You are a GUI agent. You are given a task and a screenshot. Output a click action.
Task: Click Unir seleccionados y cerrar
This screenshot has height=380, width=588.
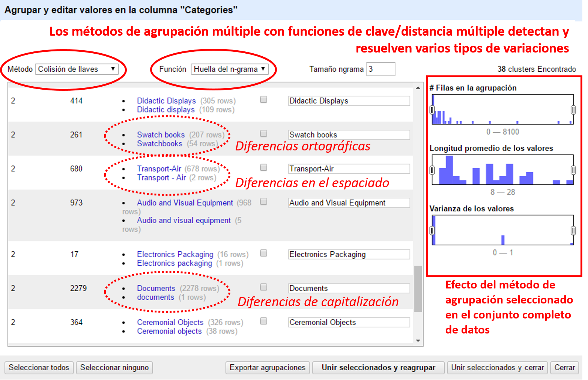[x=497, y=368]
